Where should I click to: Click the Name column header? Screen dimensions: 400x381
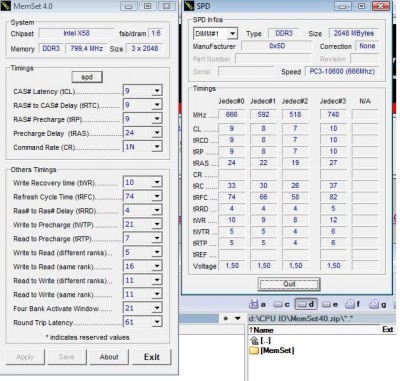263,330
